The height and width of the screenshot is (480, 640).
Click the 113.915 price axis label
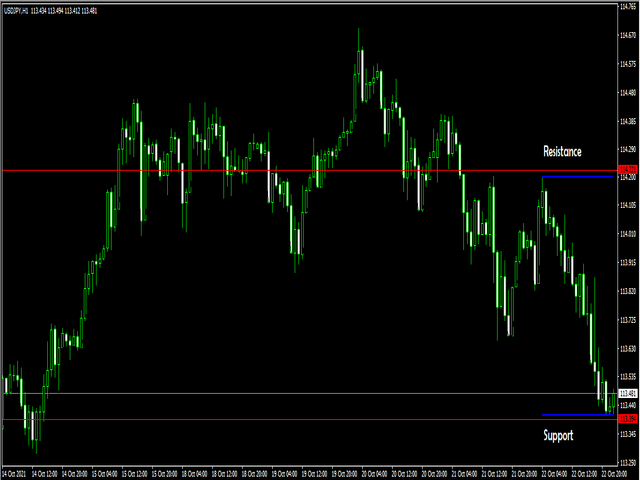coord(628,262)
